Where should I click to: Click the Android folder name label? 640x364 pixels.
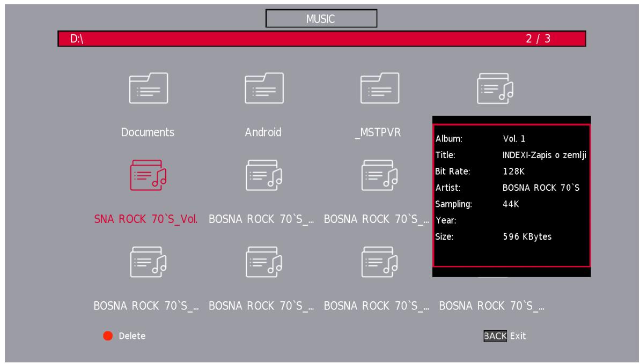click(x=263, y=133)
